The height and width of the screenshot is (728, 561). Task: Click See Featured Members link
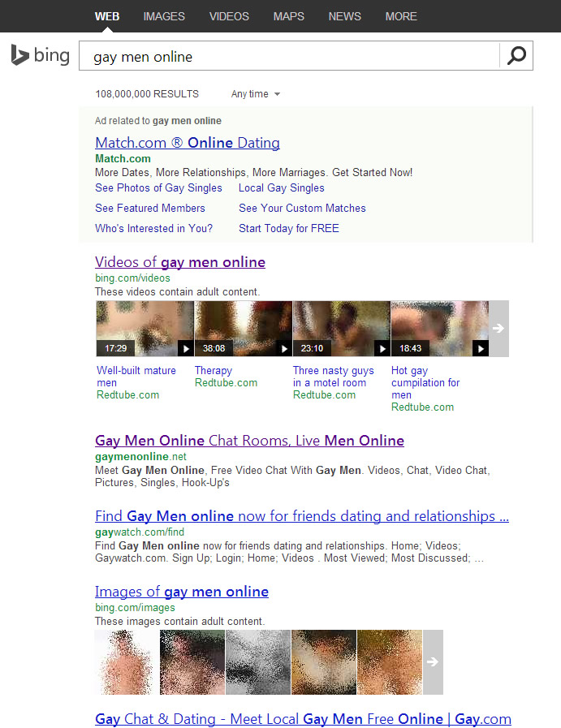tap(150, 208)
